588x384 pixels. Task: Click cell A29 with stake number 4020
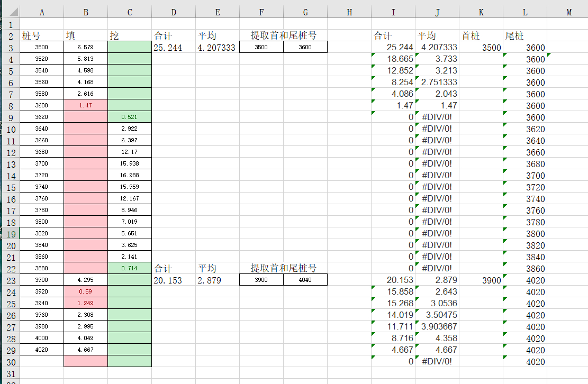coord(42,350)
